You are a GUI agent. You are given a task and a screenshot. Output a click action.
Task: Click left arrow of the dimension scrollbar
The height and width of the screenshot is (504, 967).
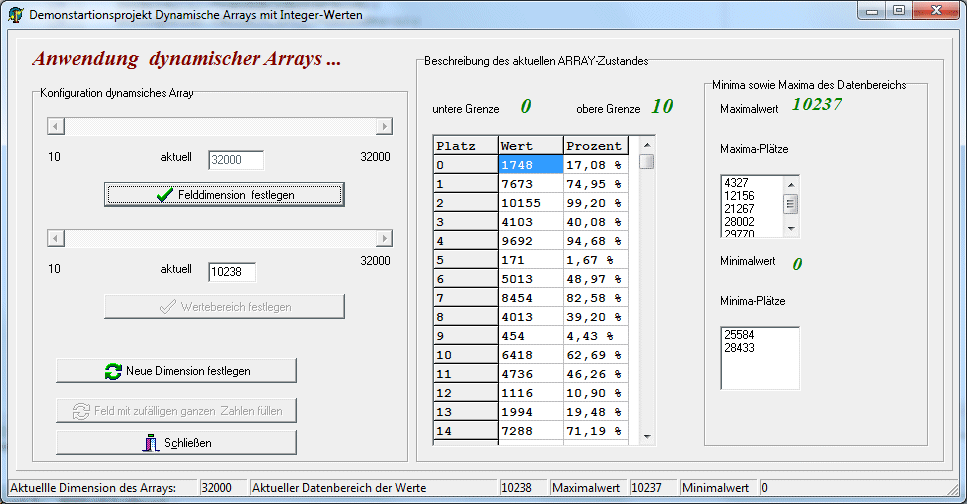coord(57,126)
